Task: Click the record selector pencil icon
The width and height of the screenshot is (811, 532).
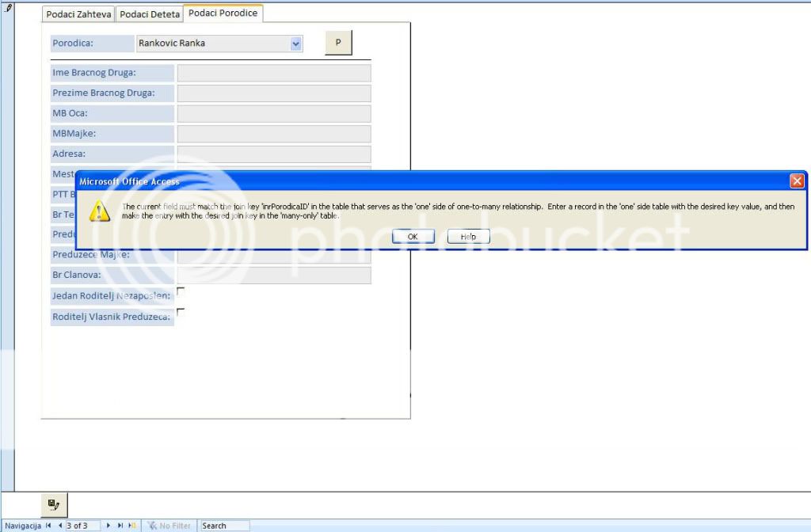Action: click(x=8, y=9)
